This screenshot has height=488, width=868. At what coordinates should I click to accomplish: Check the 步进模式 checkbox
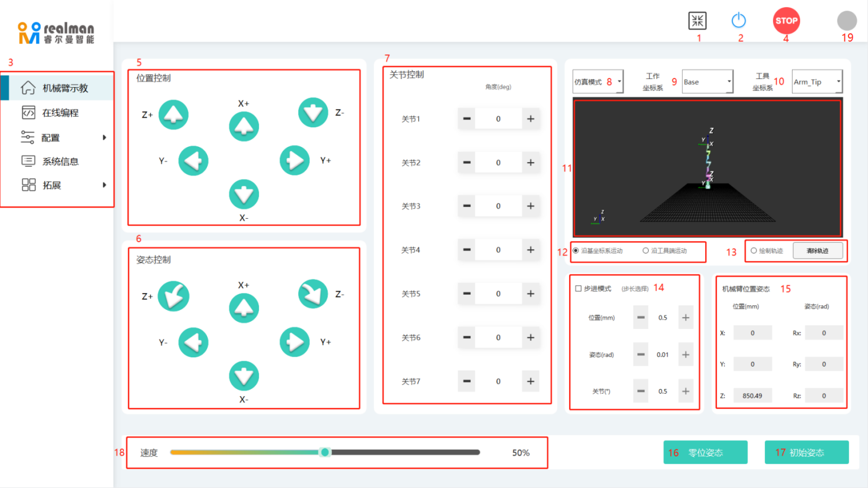click(578, 288)
